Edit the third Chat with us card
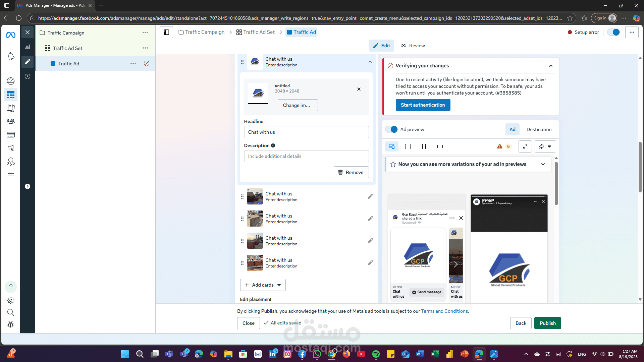Image resolution: width=644 pixels, height=362 pixels. pyautogui.click(x=370, y=219)
